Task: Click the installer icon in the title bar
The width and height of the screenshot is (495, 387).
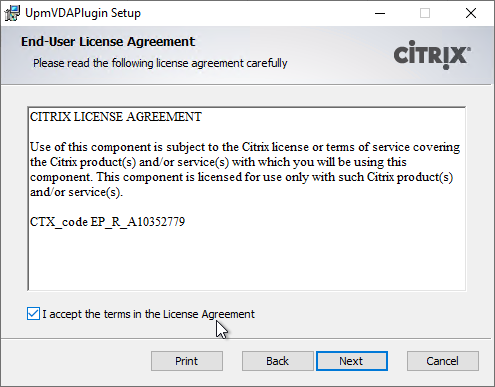Action: 12,13
